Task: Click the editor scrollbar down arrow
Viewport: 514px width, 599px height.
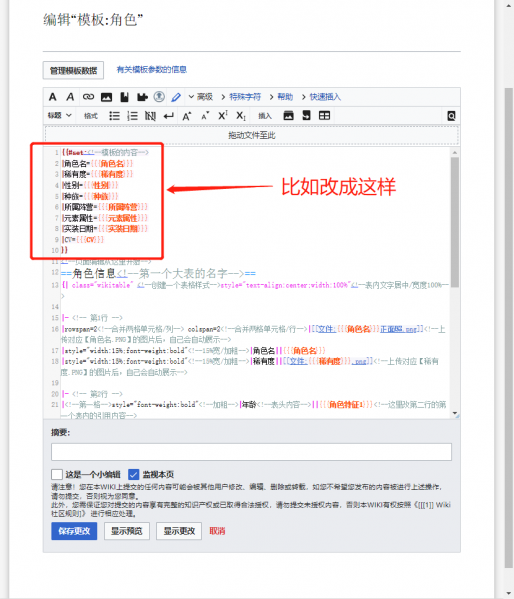Action: click(455, 413)
